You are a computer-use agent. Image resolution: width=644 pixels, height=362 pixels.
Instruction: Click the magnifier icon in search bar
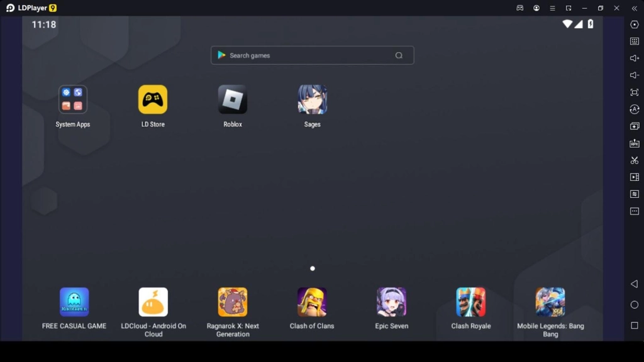coord(399,55)
